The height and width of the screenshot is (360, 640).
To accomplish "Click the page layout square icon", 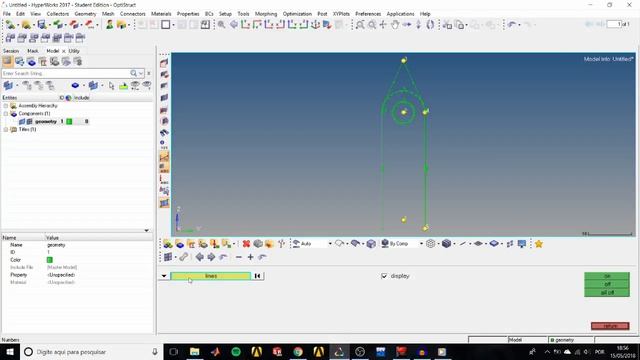I will [x=165, y=25].
